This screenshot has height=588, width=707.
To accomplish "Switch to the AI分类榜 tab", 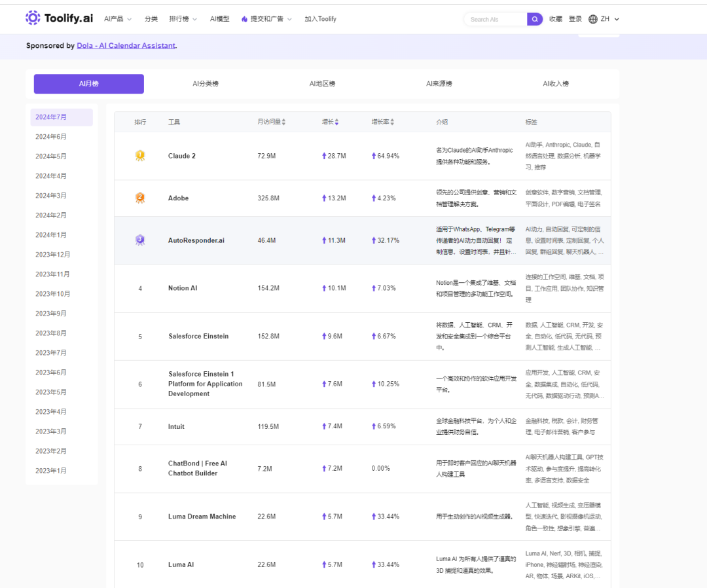I will (x=206, y=84).
